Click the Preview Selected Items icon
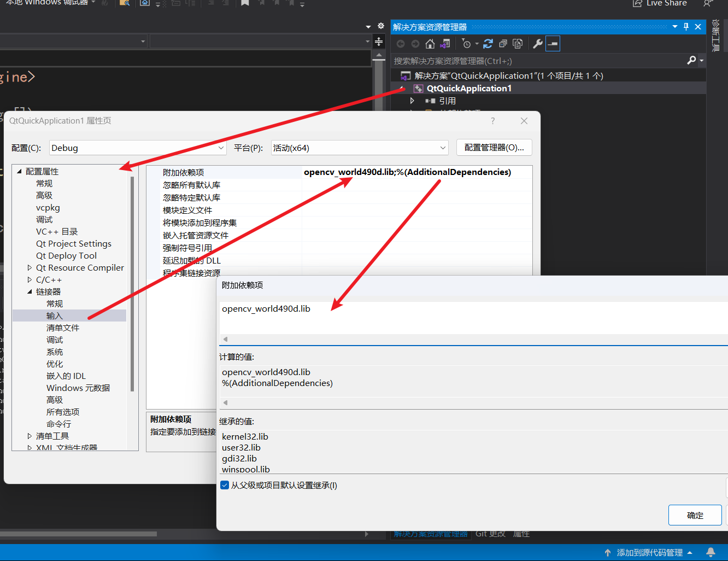Image resolution: width=728 pixels, height=561 pixels. pyautogui.click(x=518, y=44)
